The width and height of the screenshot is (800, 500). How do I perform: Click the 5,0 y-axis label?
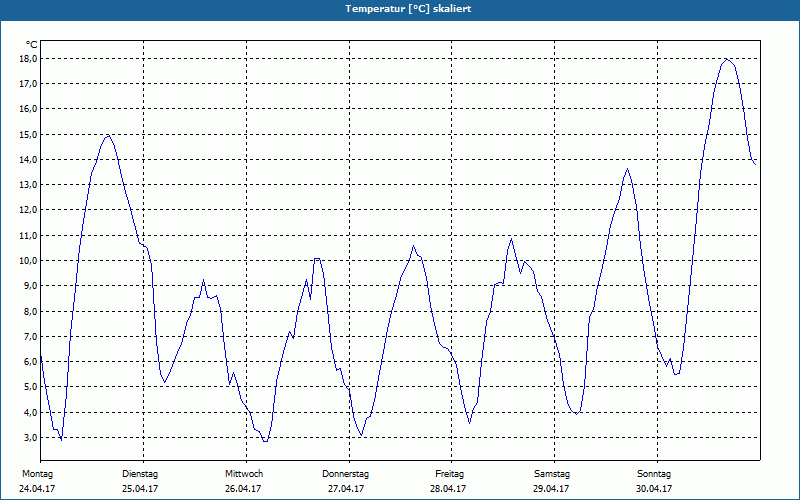[30, 387]
